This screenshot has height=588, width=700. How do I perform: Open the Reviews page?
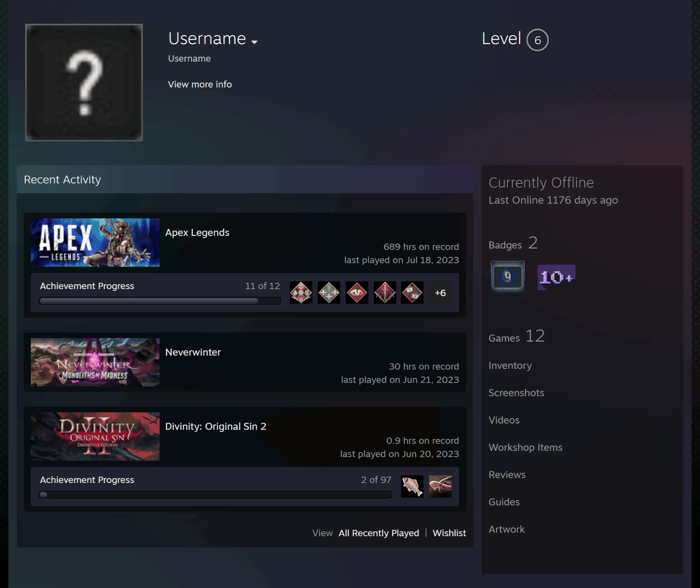pos(507,475)
